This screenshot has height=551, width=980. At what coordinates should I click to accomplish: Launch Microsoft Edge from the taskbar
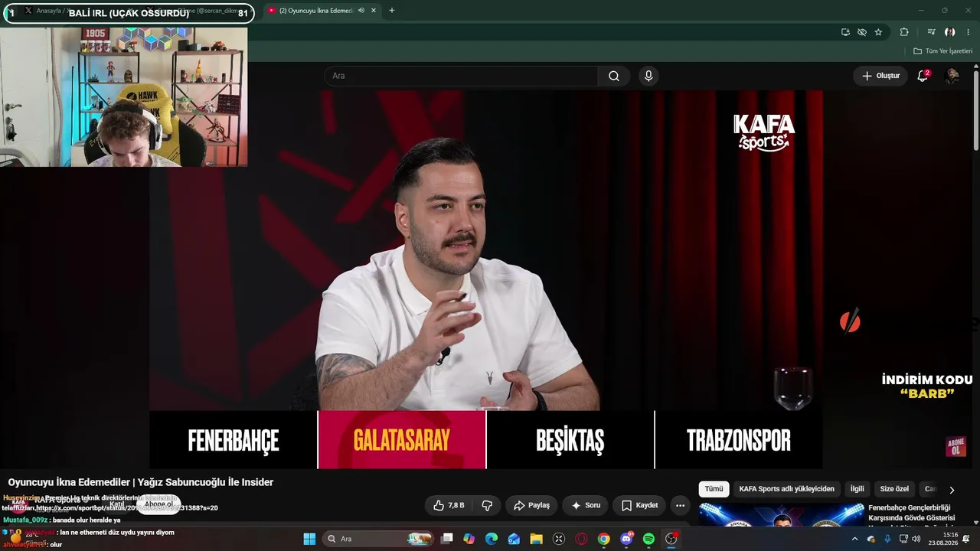[x=492, y=539]
